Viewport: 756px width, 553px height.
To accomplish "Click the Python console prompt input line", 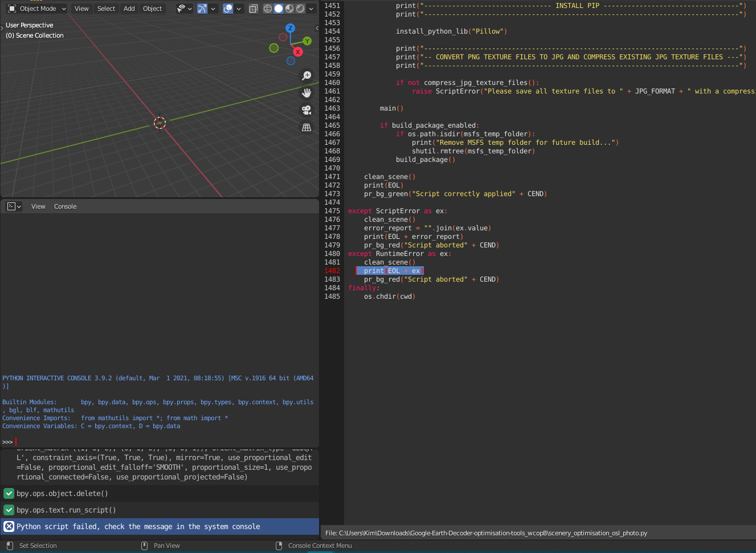I will click(160, 442).
